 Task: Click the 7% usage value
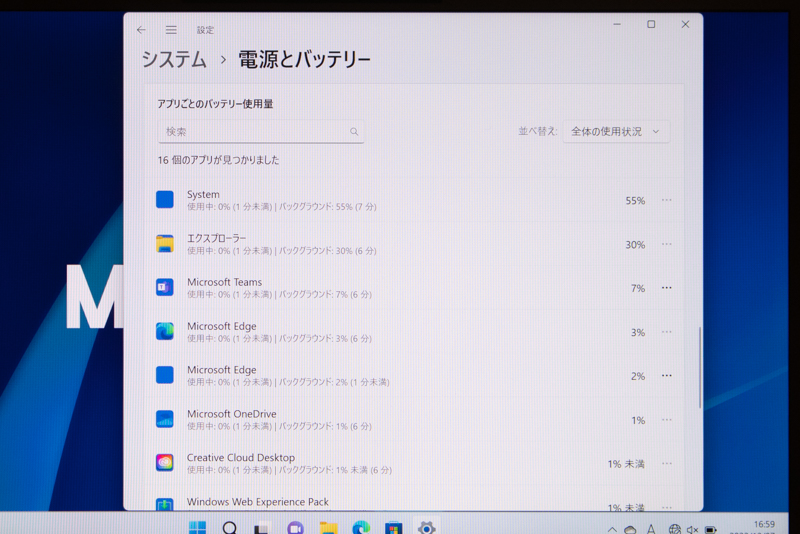(x=638, y=289)
